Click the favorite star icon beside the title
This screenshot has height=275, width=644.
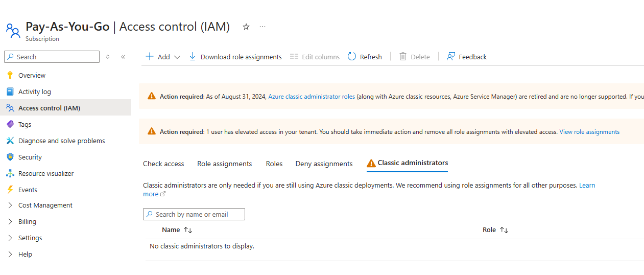click(246, 27)
